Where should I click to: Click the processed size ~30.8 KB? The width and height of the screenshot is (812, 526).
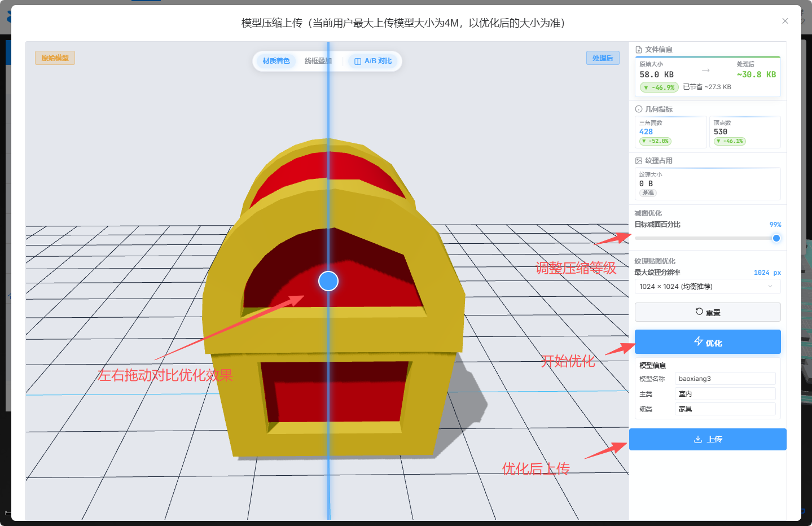[x=756, y=74]
